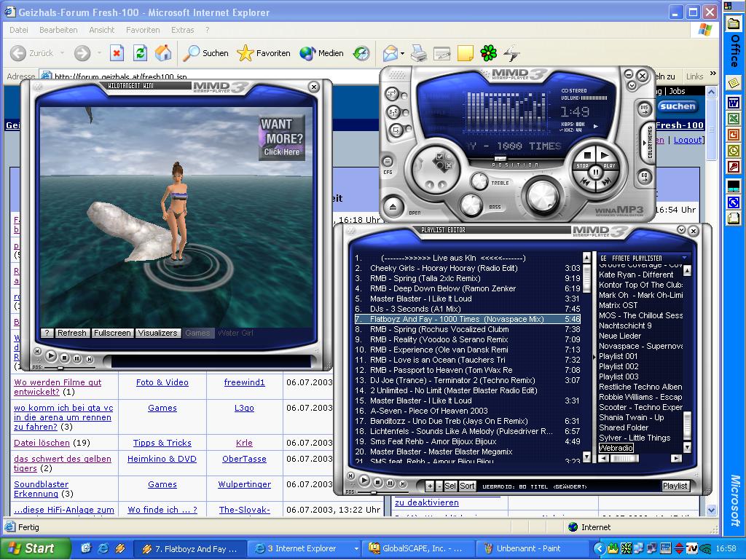This screenshot has width=746, height=560.
Task: Click the Start button
Action: pyautogui.click(x=35, y=548)
